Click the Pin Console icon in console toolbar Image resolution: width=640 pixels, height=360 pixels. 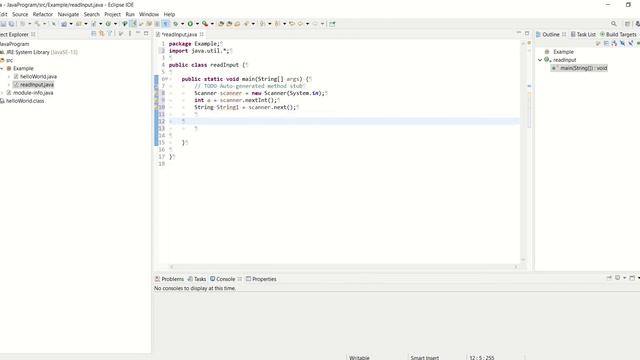609,278
